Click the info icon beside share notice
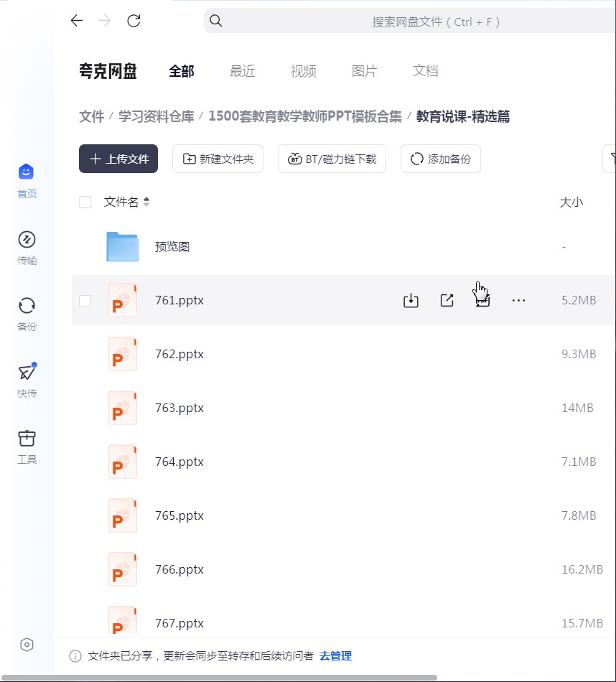 (75, 656)
